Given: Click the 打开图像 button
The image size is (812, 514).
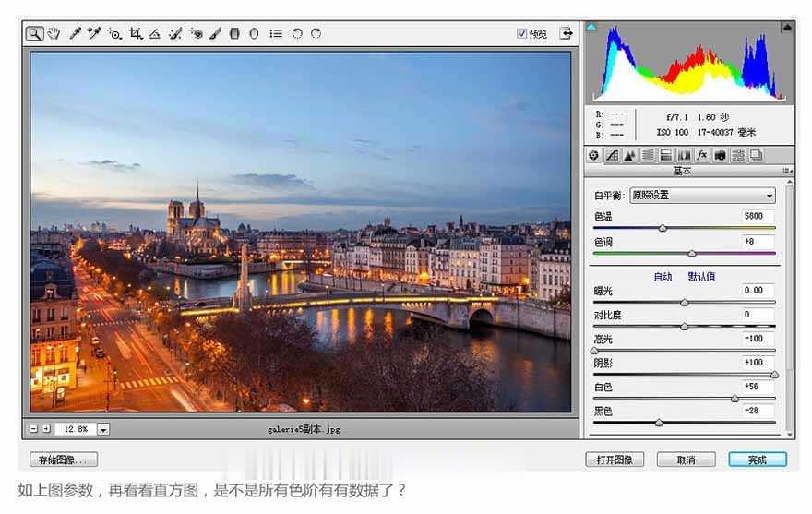Looking at the screenshot, I should click(615, 460).
